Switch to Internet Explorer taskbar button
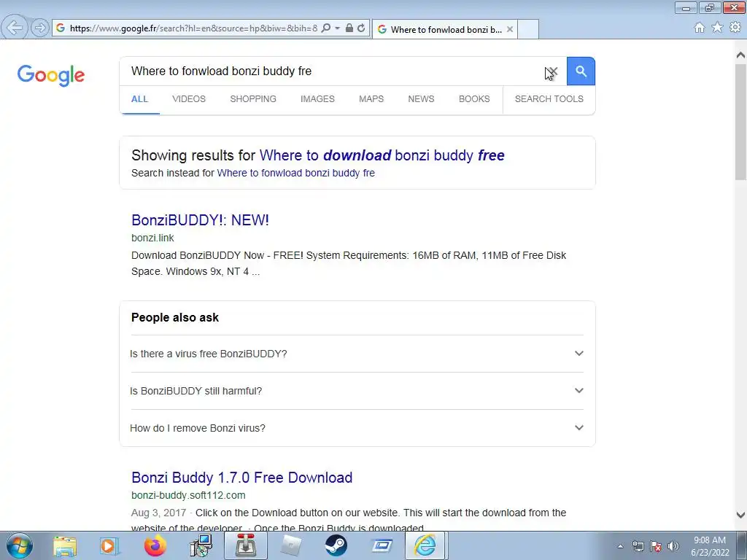Screen dimensions: 747x560 coord(425,545)
